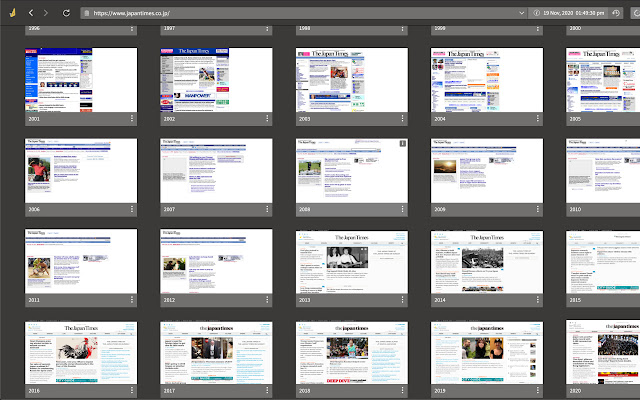Open the three-dot menu for 2002
Viewport: 640px width, 400px height.
point(267,118)
